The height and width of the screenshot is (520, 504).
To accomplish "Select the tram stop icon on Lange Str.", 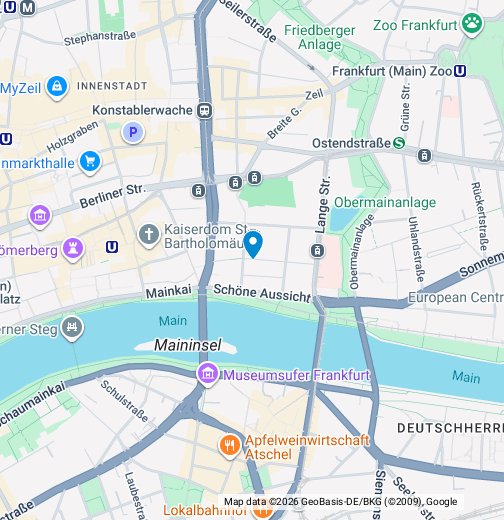I will point(317,251).
